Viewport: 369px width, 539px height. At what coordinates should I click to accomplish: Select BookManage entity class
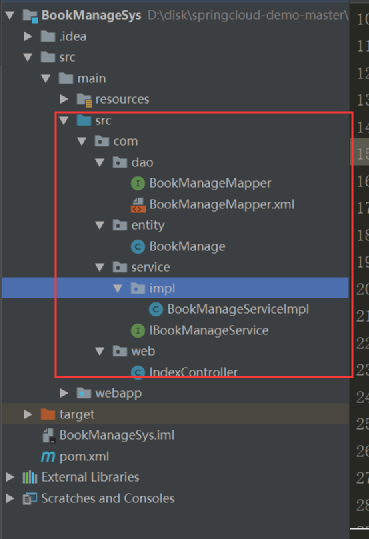187,246
